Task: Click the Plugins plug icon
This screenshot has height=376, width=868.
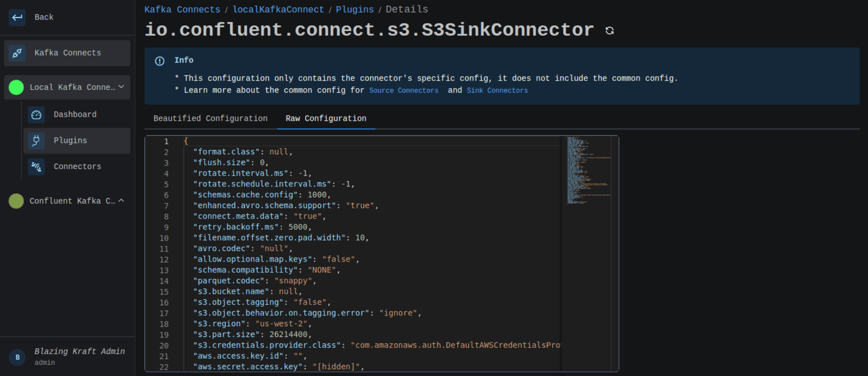Action: [x=36, y=141]
